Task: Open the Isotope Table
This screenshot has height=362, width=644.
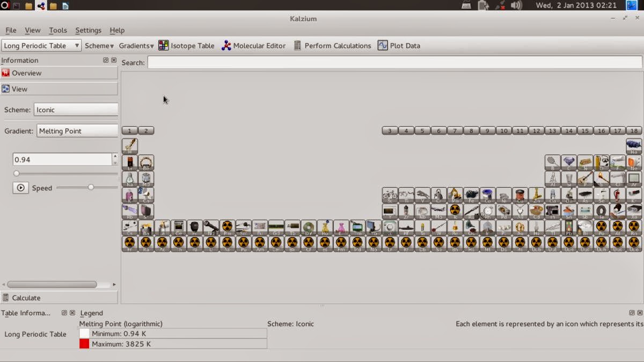Action: click(187, 46)
